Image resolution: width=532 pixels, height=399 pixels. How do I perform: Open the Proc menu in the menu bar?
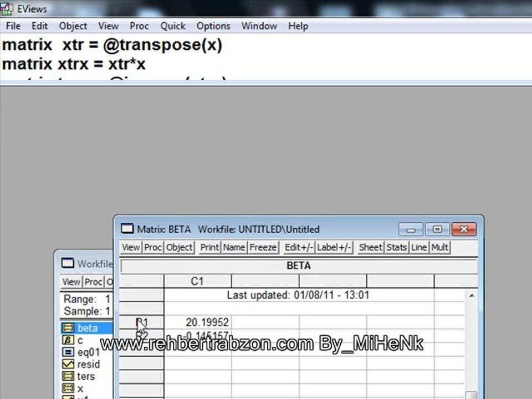139,26
